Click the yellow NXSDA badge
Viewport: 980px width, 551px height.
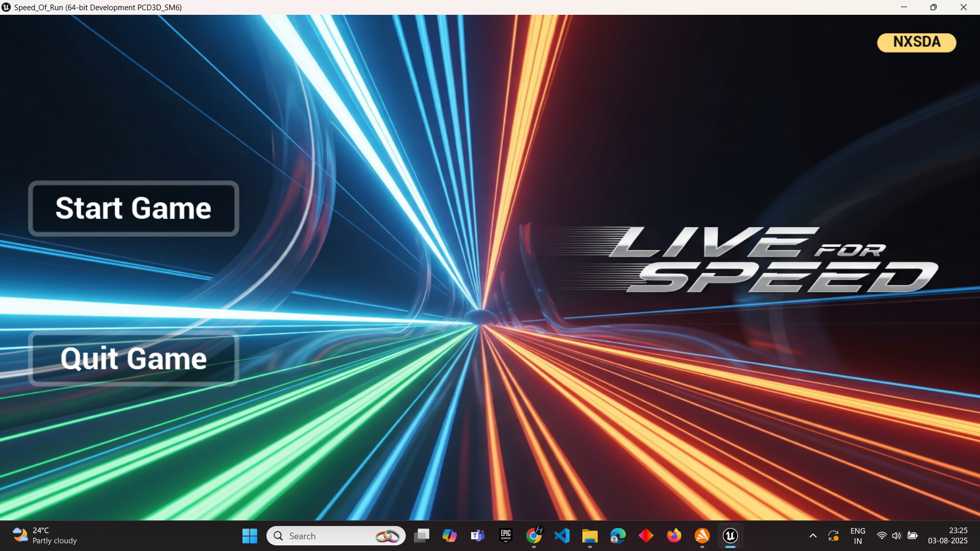(x=916, y=42)
